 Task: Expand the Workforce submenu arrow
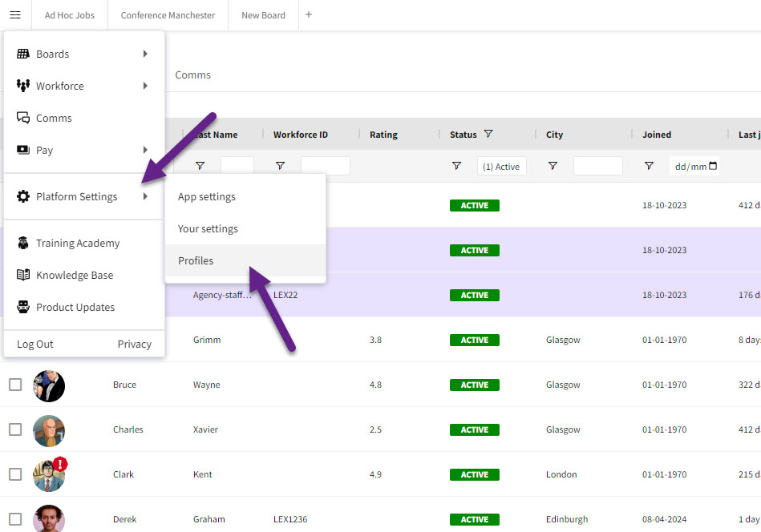(145, 86)
